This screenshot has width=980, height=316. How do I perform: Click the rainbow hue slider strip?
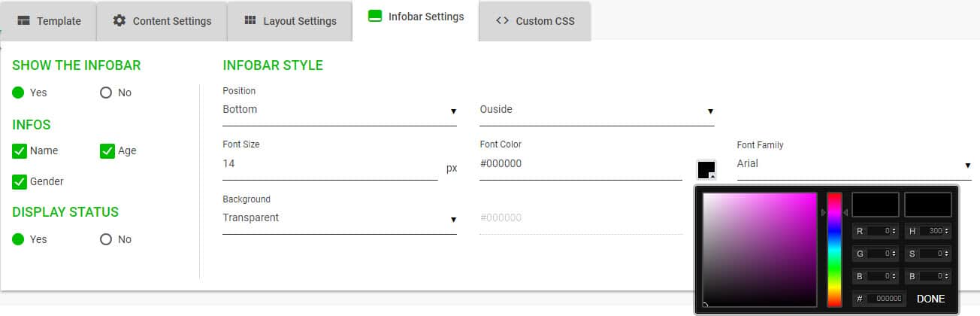834,250
